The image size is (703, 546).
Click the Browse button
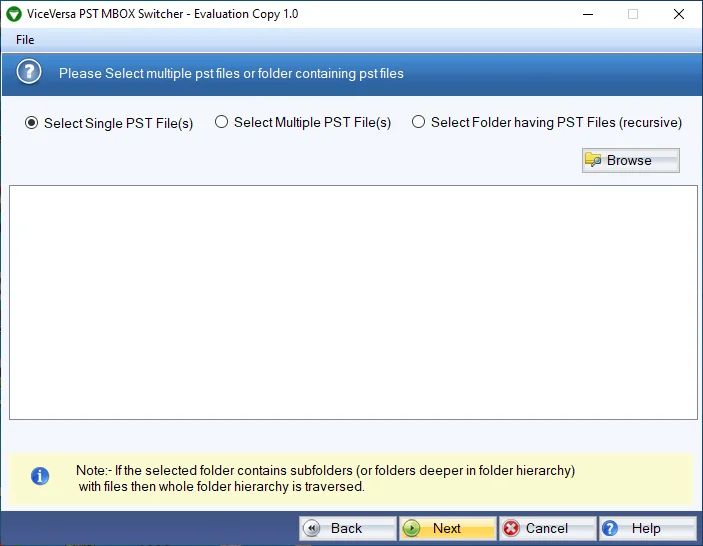[x=630, y=160]
